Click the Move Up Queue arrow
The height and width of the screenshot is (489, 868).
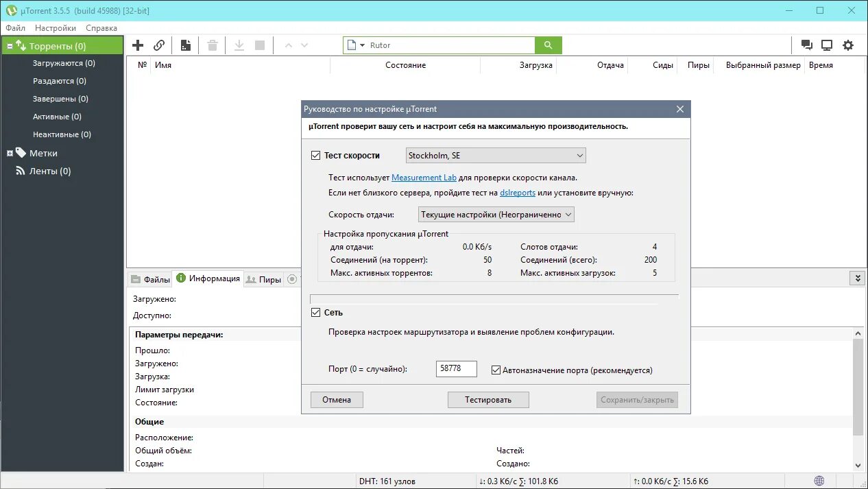pyautogui.click(x=288, y=45)
